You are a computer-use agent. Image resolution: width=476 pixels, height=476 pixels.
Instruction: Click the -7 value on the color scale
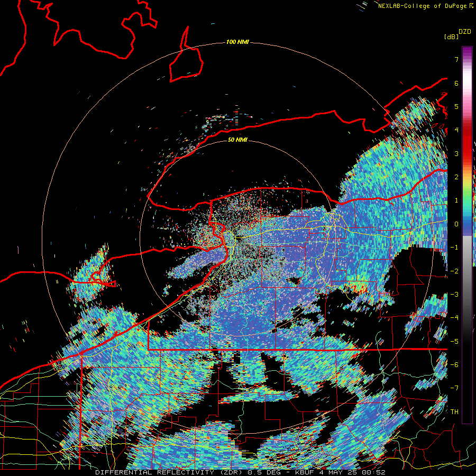pos(454,388)
